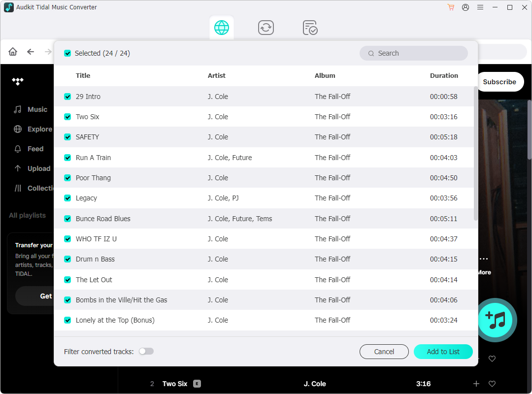Uncheck the Run A Train track
Image resolution: width=532 pixels, height=394 pixels.
pyautogui.click(x=67, y=158)
